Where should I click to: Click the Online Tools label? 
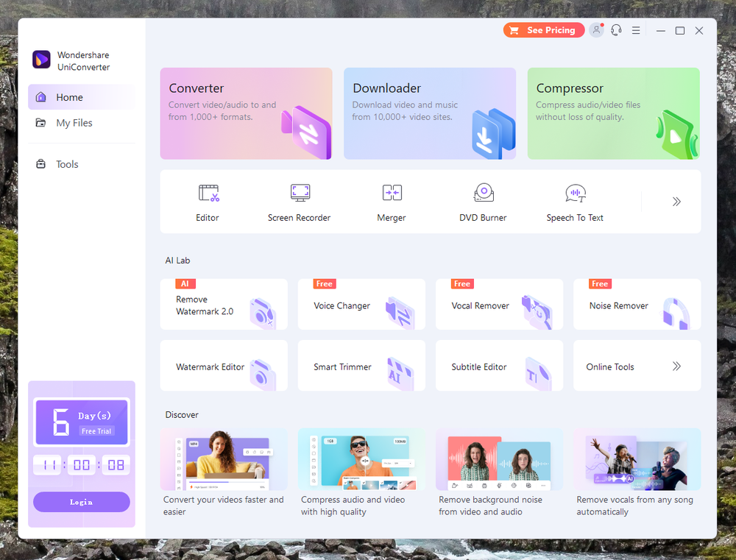click(609, 366)
